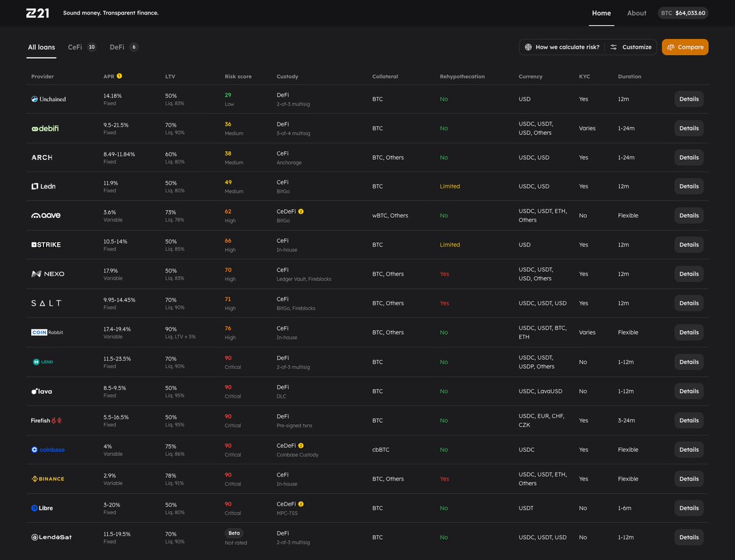Open Details for debifi
This screenshot has height=560, width=735.
(689, 129)
